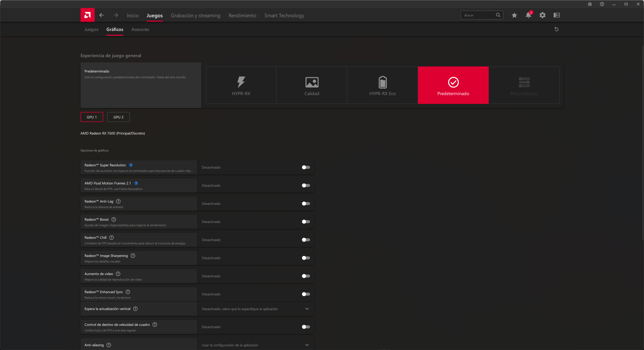644x350 pixels.
Task: Select the GPU 2 button
Action: [x=119, y=117]
